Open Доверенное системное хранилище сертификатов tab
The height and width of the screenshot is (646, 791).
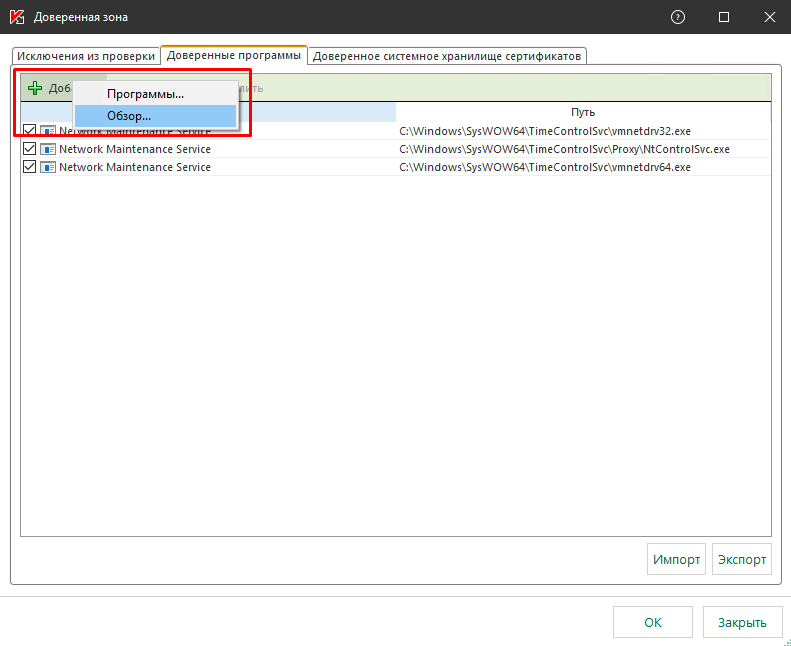click(447, 56)
